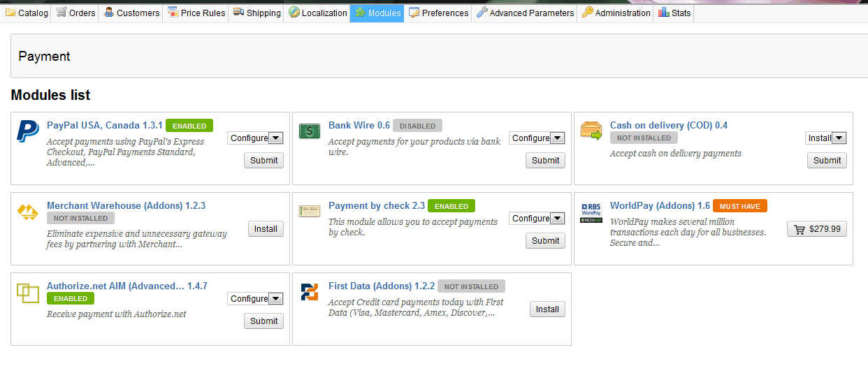Click the Payment by check icon
This screenshot has width=868, height=373.
(310, 210)
